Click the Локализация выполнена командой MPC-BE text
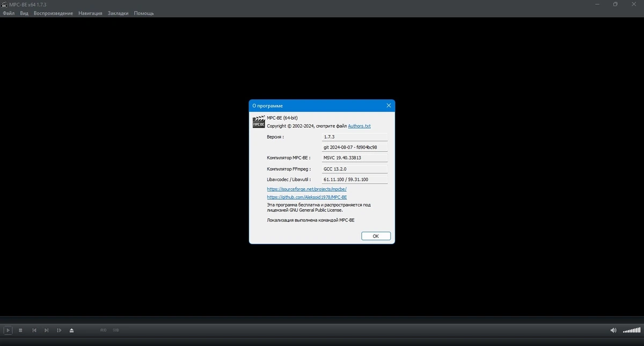This screenshot has width=644, height=346. tap(311, 220)
